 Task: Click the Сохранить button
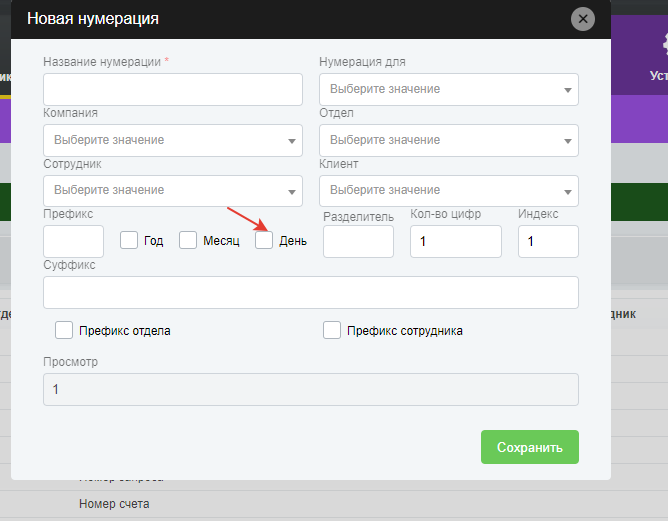coord(530,447)
